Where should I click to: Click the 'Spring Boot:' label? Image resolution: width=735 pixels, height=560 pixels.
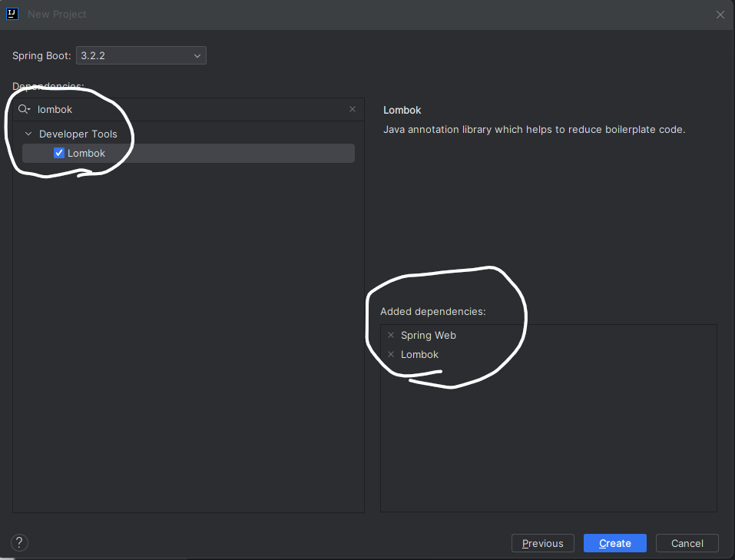[41, 55]
